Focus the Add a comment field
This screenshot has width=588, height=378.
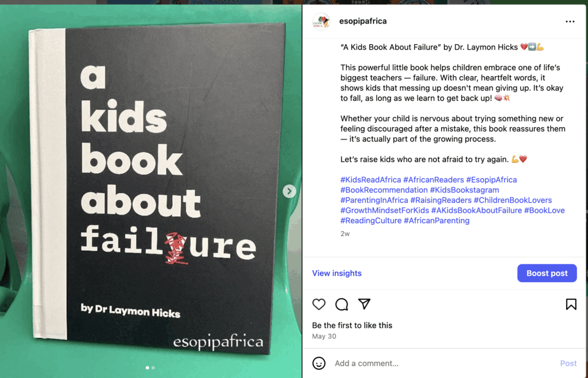tap(443, 363)
